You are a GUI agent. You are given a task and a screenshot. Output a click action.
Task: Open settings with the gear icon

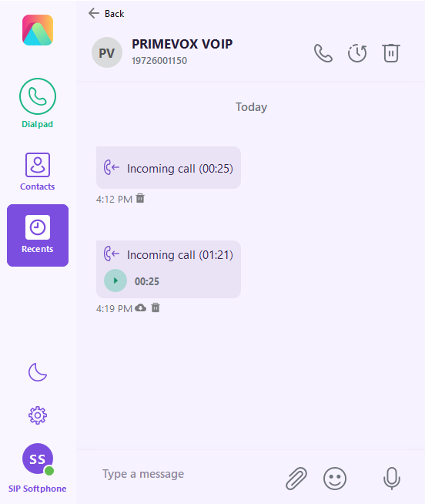click(37, 415)
